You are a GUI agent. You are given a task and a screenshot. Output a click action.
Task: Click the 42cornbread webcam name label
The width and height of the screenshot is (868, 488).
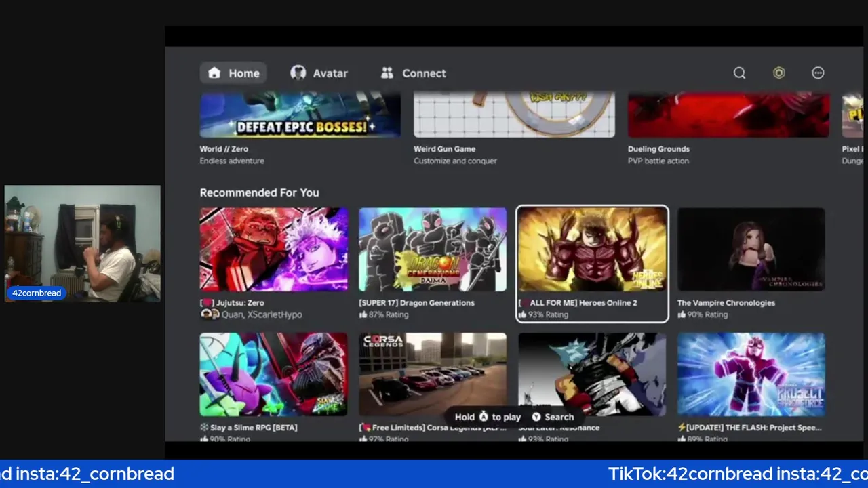click(37, 293)
